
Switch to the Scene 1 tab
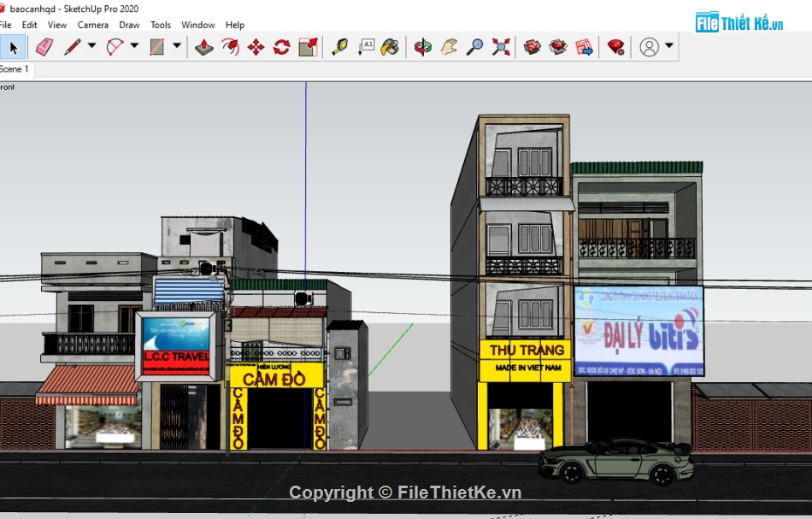15,69
